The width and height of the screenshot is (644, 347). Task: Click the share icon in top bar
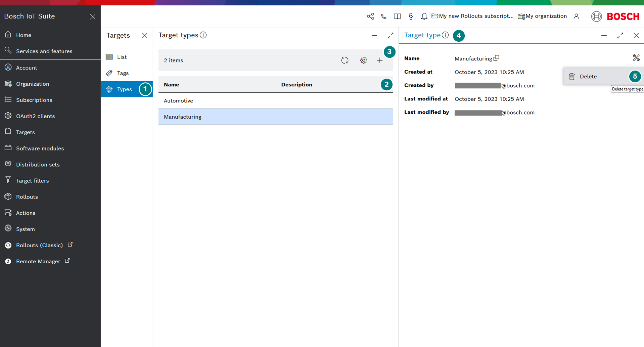tap(370, 16)
